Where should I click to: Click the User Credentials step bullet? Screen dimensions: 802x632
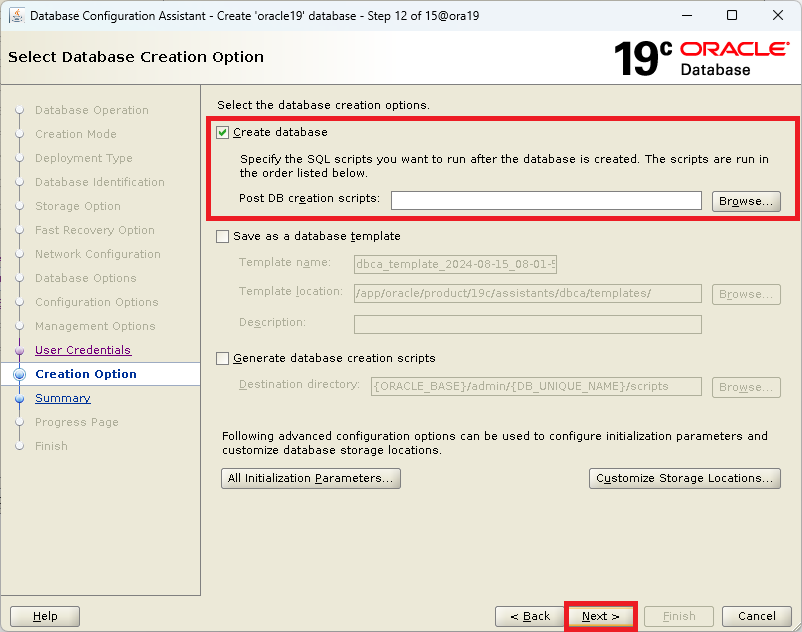[19, 350]
